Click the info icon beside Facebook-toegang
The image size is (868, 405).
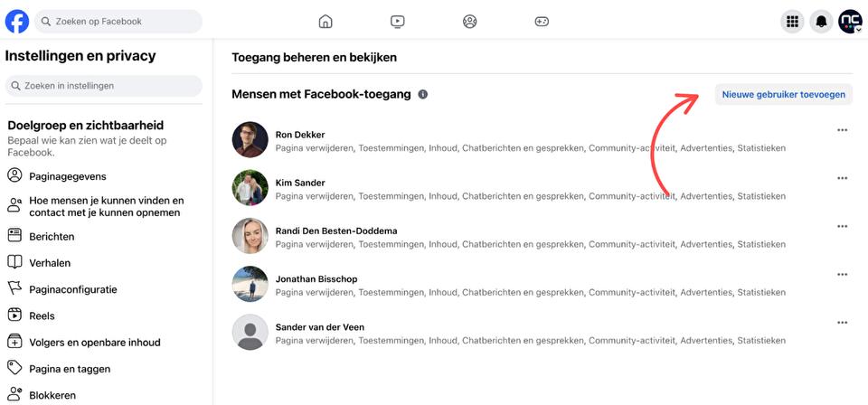423,94
